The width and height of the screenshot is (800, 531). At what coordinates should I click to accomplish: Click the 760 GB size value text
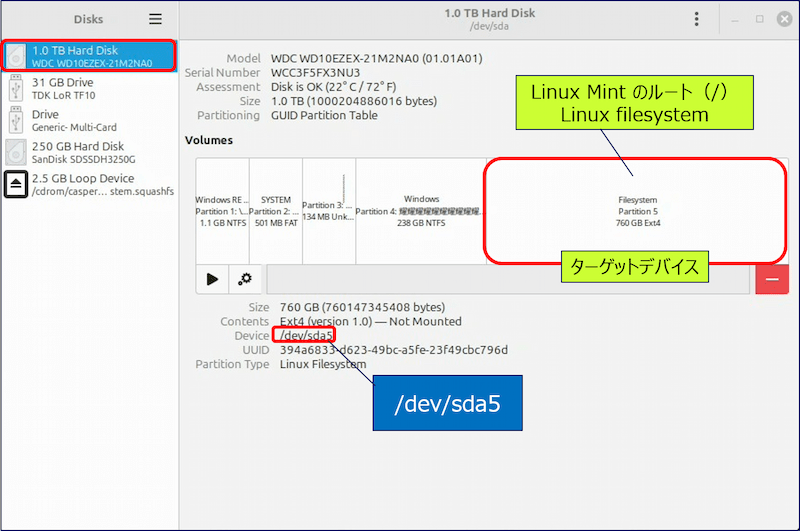coord(362,307)
